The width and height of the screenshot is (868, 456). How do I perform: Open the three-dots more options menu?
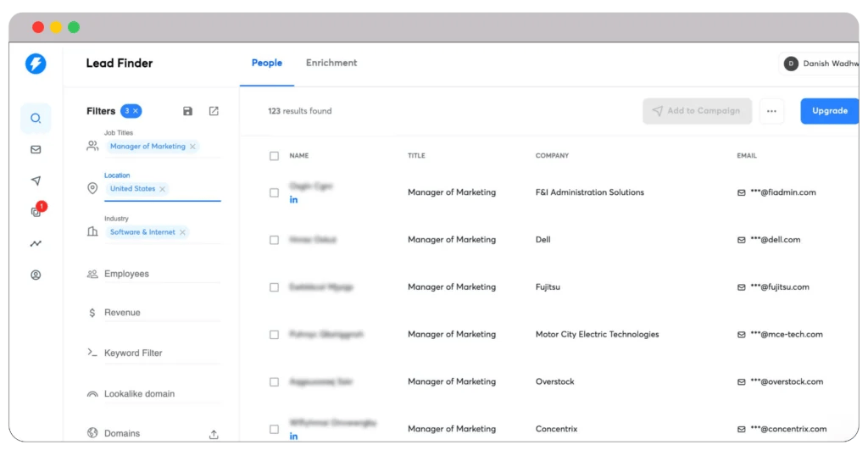[x=771, y=111]
